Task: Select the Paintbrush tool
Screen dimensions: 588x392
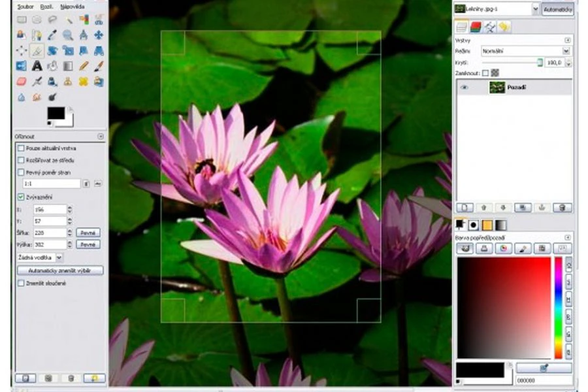Action: (x=99, y=65)
